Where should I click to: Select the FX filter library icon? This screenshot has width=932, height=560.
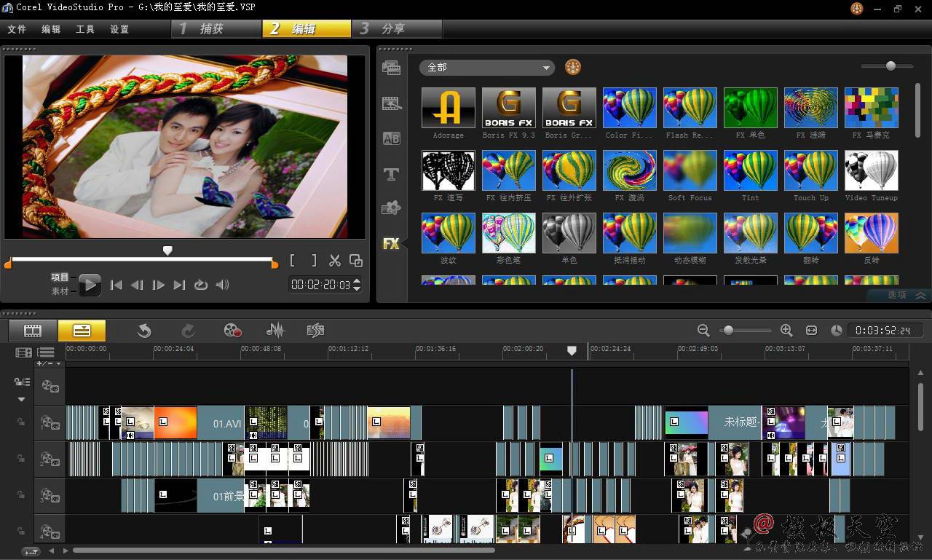(x=392, y=244)
